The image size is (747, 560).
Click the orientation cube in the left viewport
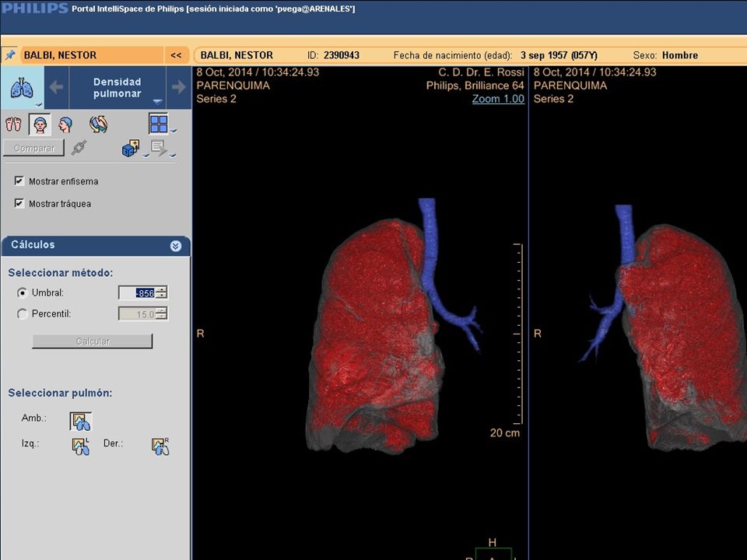click(x=493, y=554)
